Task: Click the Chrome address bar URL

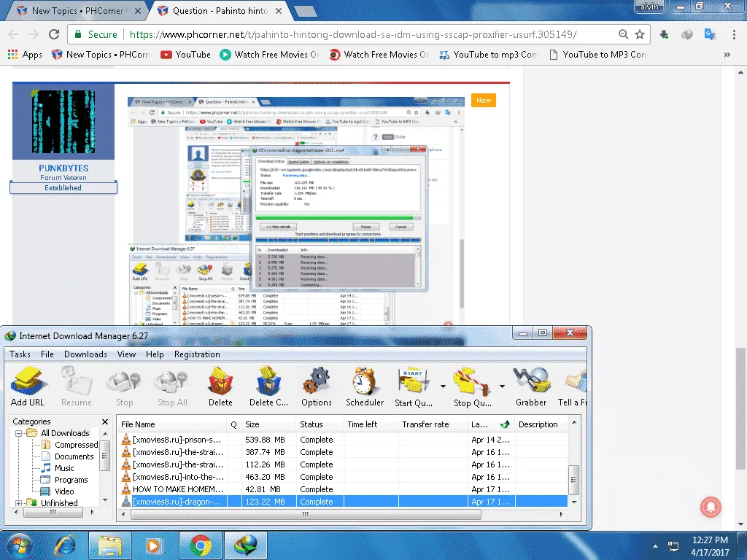Action: tap(353, 34)
